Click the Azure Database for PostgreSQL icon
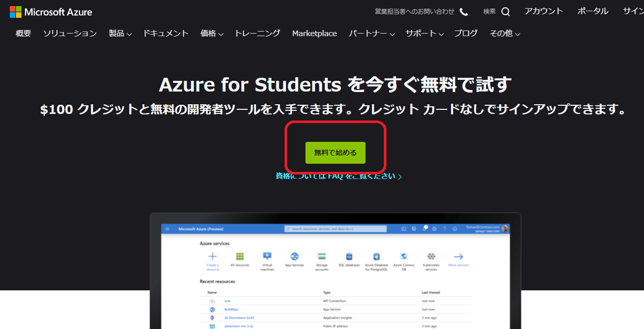 377,256
